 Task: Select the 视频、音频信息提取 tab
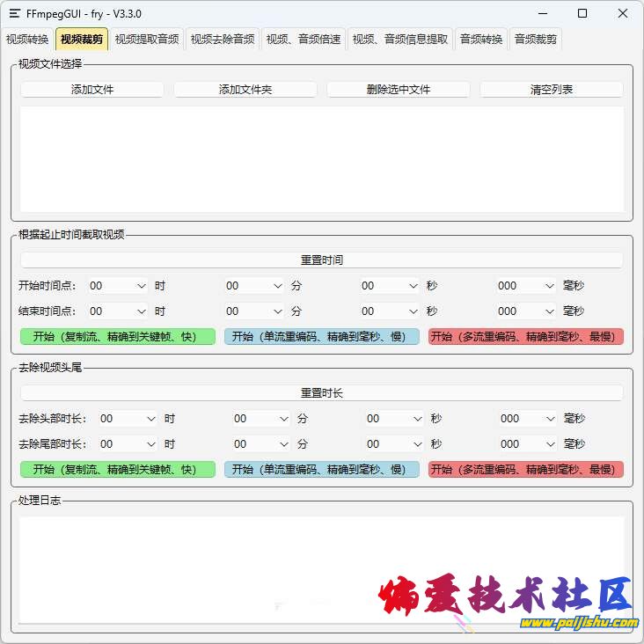tap(400, 39)
